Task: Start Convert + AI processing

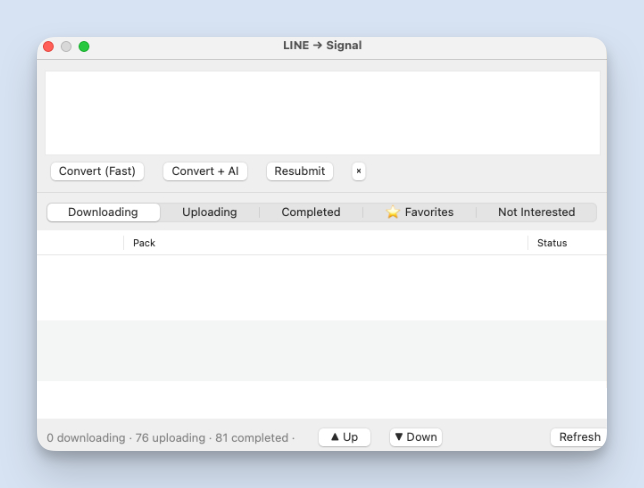Action: tap(205, 171)
